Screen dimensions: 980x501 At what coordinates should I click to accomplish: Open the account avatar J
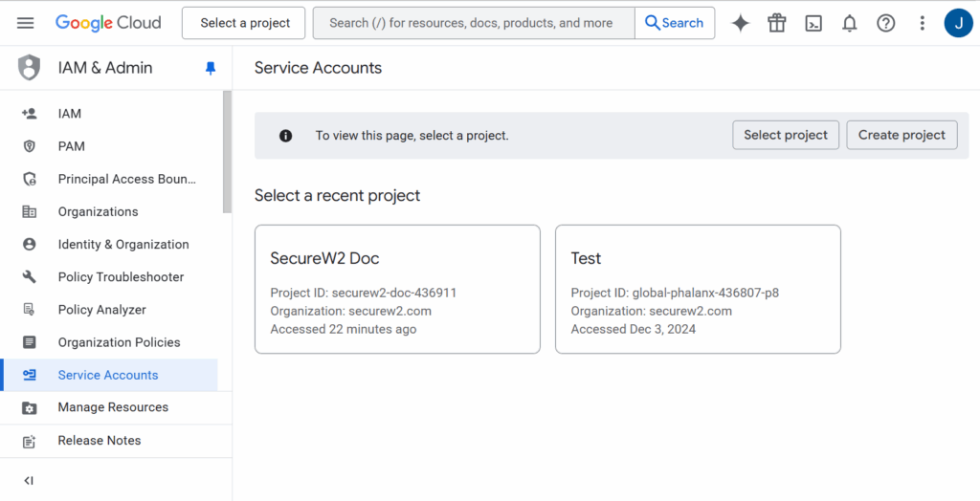[959, 23]
